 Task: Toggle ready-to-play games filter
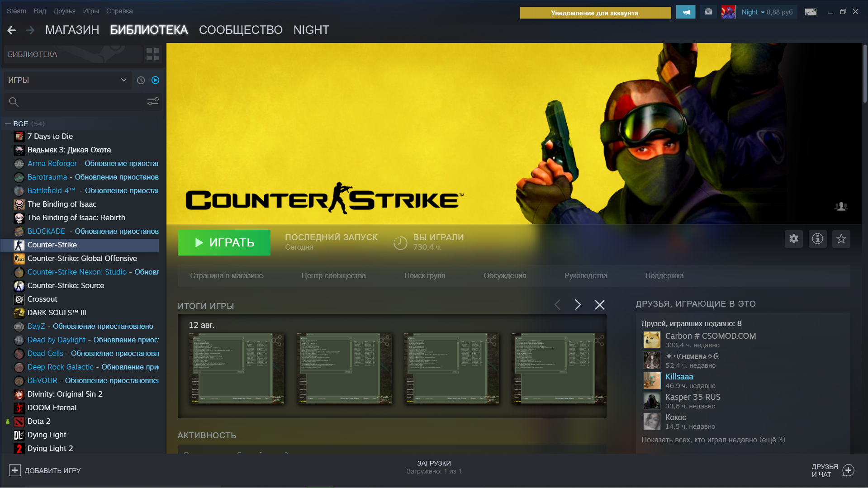tap(156, 80)
